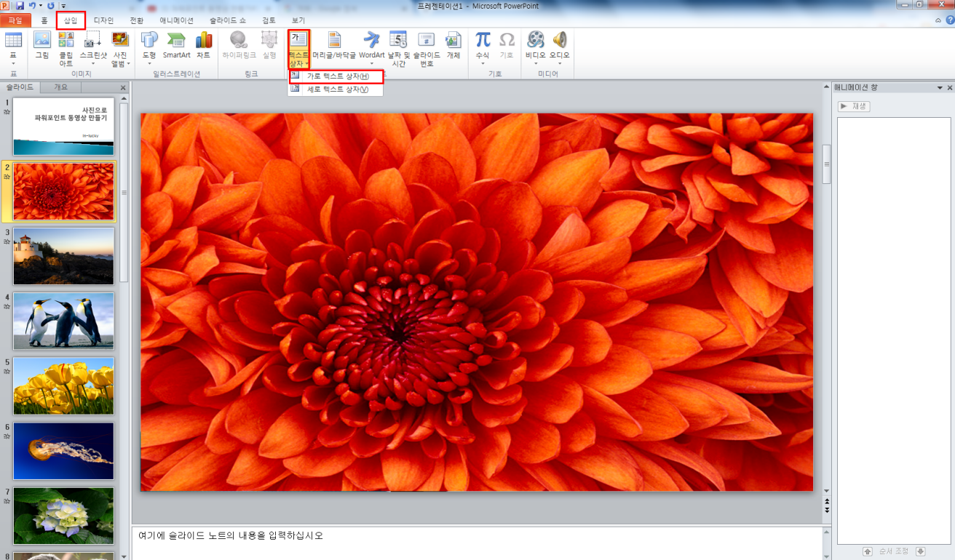Click the main slide vertical scrollbar thumb
The image size is (955, 560).
coord(827,164)
